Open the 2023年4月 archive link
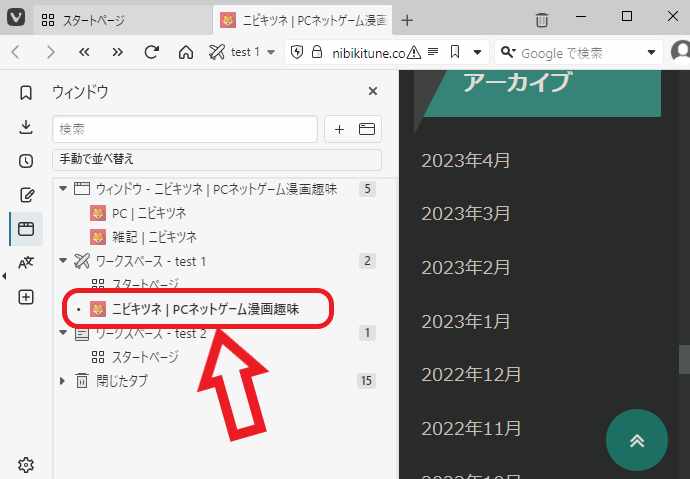The image size is (690, 479). point(466,160)
